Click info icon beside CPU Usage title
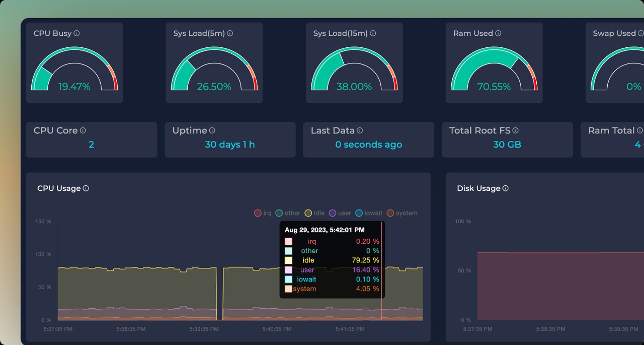Image resolution: width=644 pixels, height=345 pixels. (x=86, y=188)
